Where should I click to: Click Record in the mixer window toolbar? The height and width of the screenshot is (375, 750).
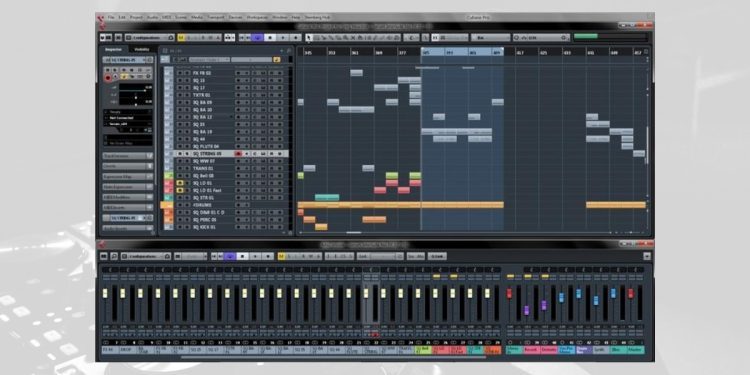click(x=267, y=256)
